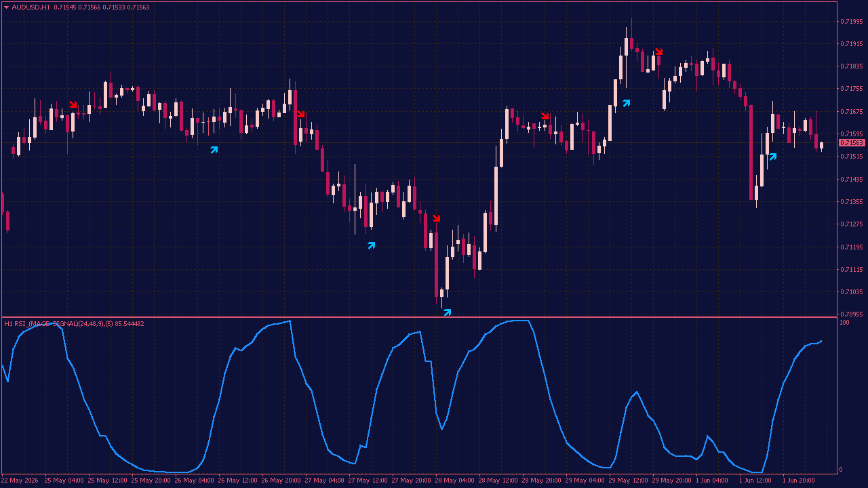Open the chart menu triangle beside AUDUSD,H1
868x488 pixels.
(x=6, y=7)
